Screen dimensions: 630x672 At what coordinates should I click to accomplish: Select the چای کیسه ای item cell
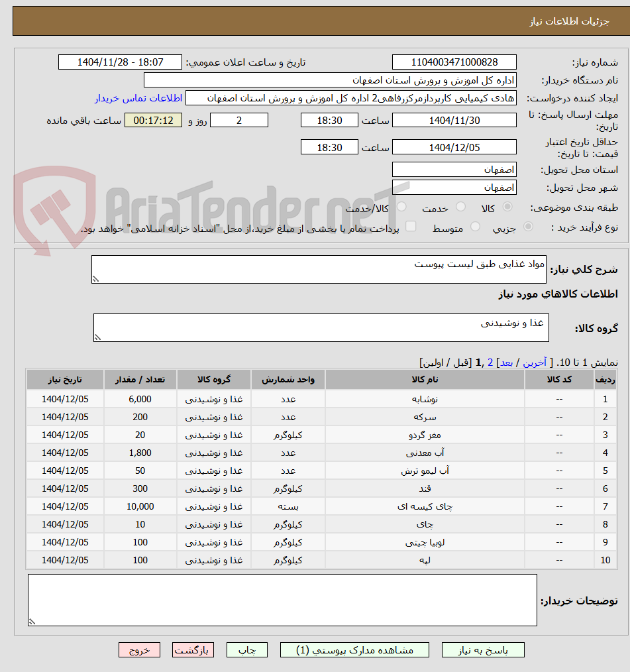[425, 506]
